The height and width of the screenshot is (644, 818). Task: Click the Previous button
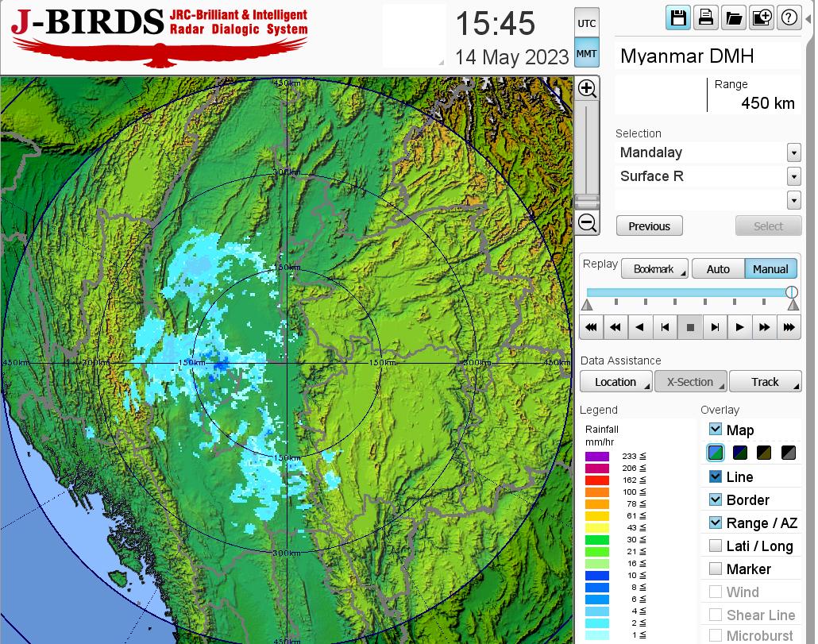click(x=649, y=226)
